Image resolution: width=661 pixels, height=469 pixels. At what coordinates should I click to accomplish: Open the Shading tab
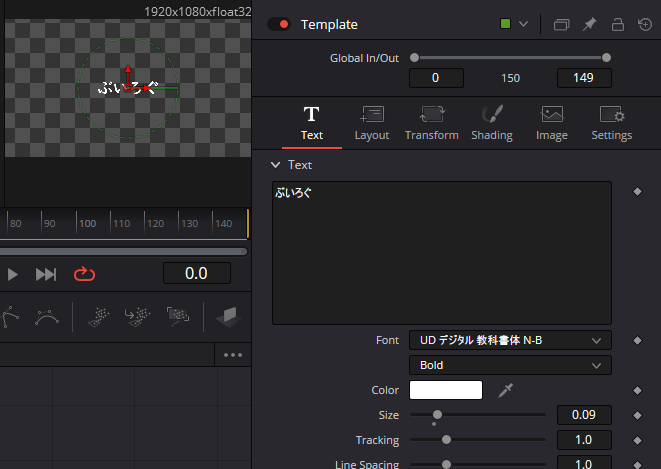click(492, 123)
